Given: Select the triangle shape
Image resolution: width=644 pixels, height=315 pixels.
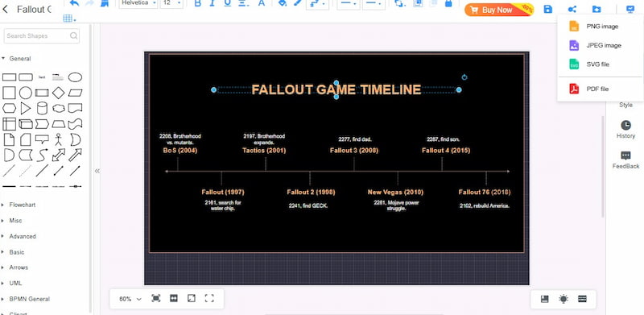Looking at the screenshot, I should tap(26, 108).
